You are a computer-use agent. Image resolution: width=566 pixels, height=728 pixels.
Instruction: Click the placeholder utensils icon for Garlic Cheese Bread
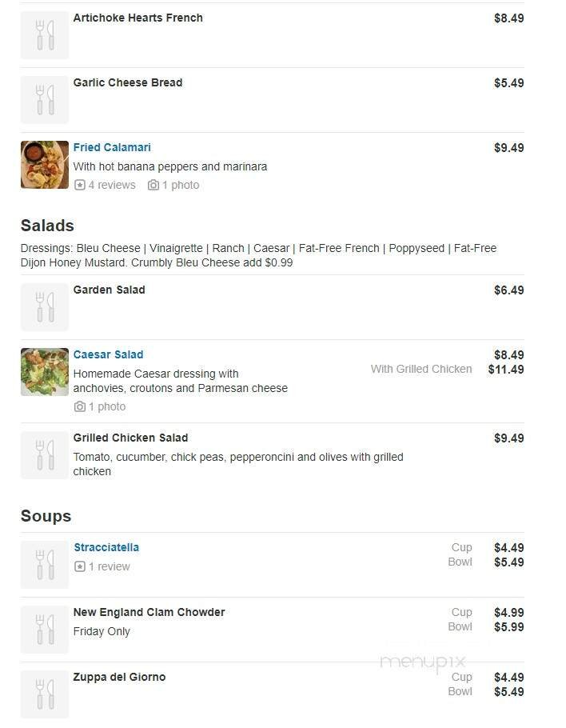point(44,99)
